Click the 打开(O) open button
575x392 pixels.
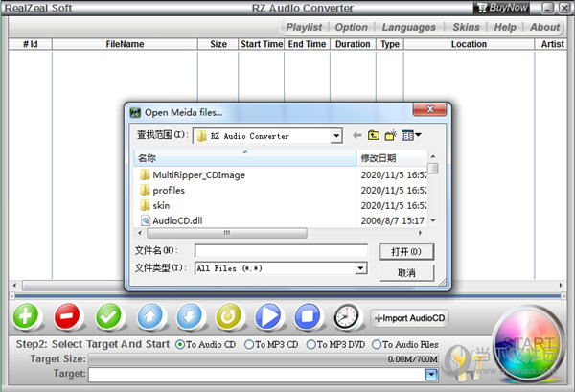(x=406, y=252)
